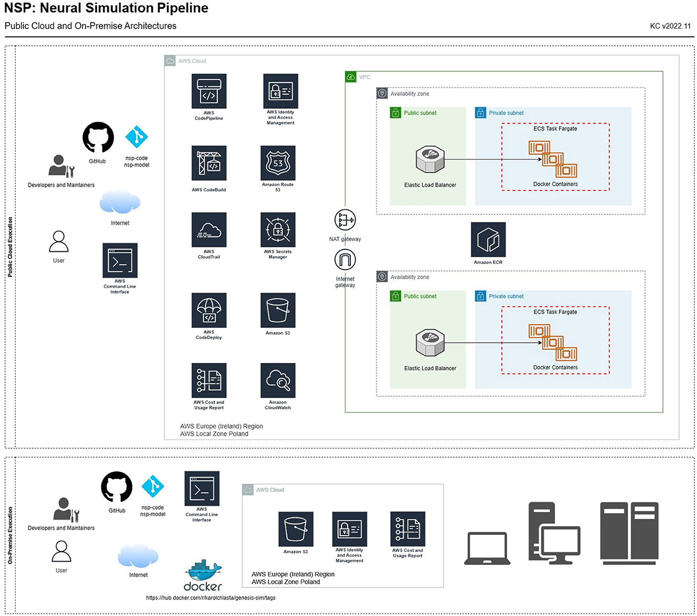Select the desktop workstation icon
This screenshot has height=616, width=697.
pyautogui.click(x=554, y=533)
